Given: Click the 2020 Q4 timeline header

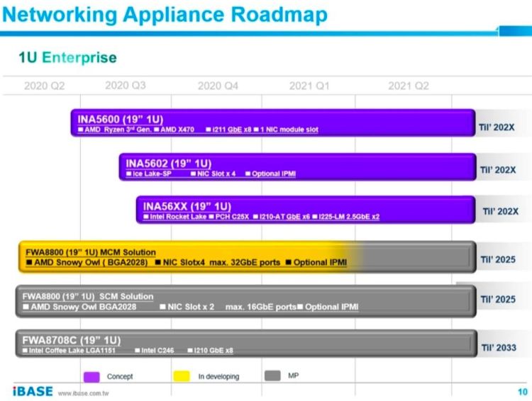Looking at the screenshot, I should pos(218,86).
